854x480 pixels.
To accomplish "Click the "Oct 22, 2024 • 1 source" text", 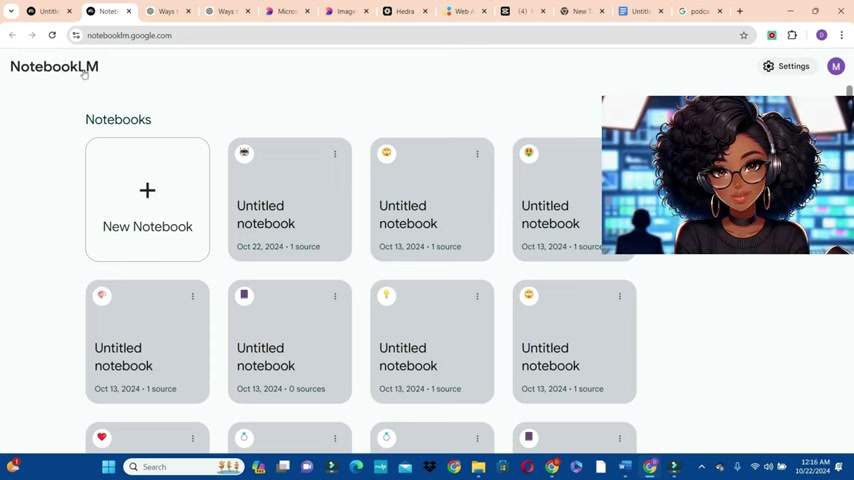I will (278, 247).
